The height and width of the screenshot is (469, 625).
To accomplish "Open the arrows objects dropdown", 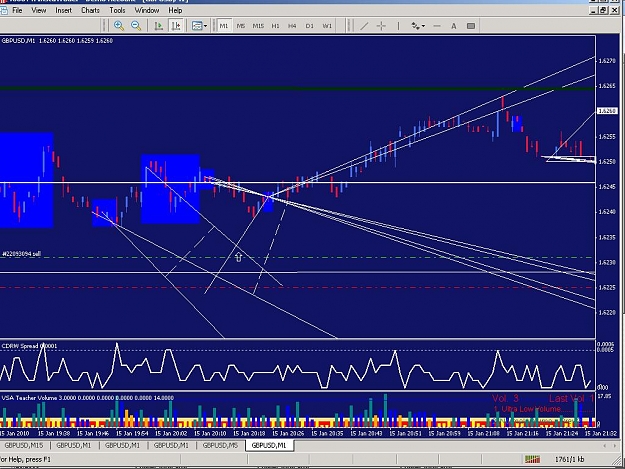I will 418,26.
